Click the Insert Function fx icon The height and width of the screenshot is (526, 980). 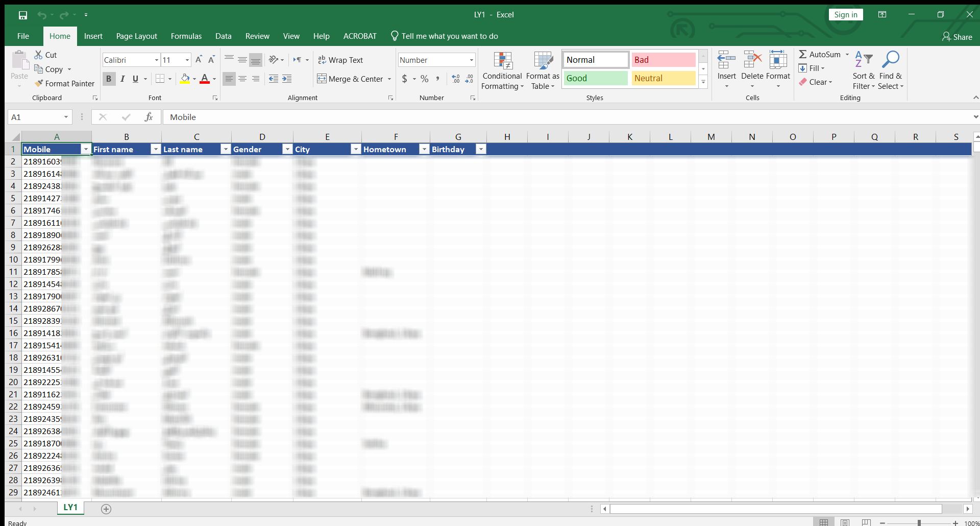[x=149, y=117]
